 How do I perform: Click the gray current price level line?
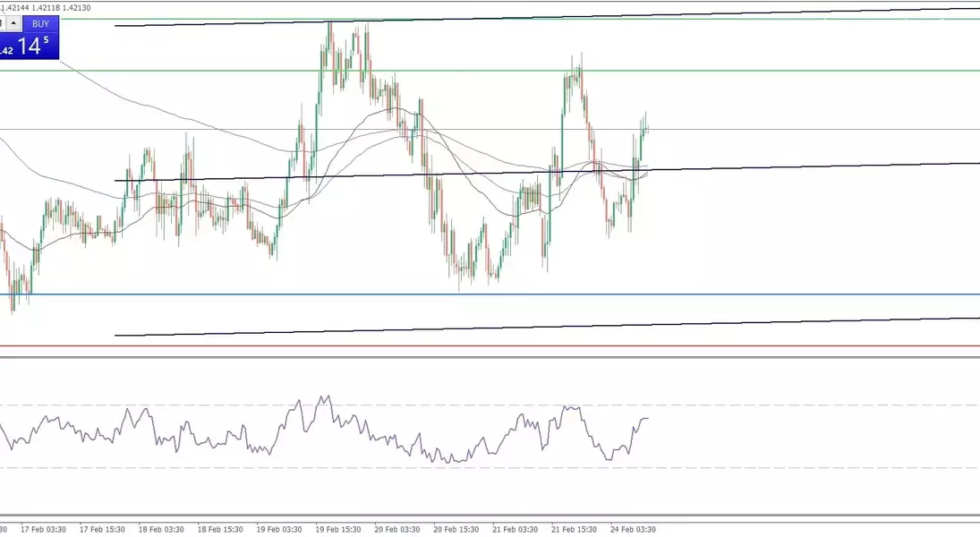pyautogui.click(x=805, y=129)
